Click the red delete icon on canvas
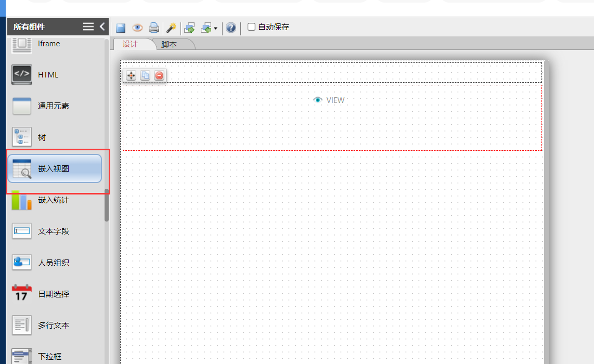This screenshot has height=364, width=594. [160, 75]
